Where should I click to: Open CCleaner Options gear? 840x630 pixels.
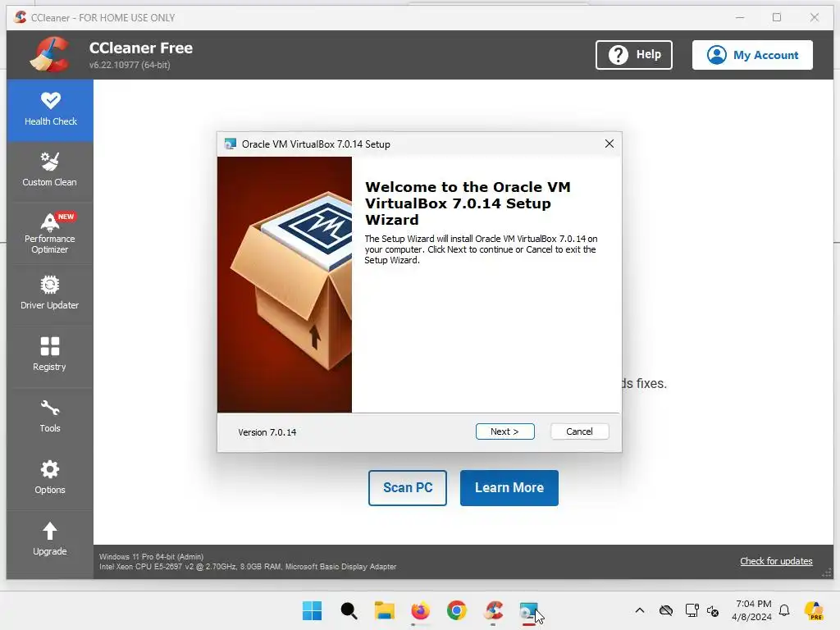point(50,477)
